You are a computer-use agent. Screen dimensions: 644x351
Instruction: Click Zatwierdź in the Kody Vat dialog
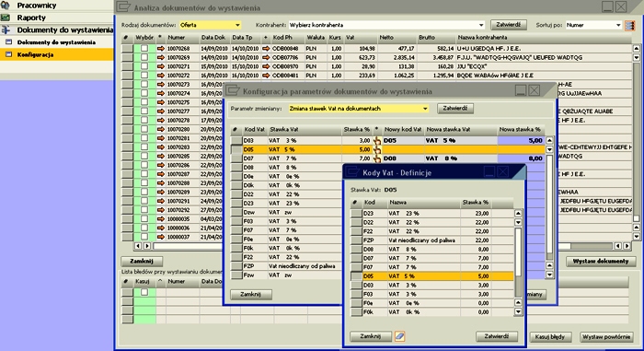(497, 336)
